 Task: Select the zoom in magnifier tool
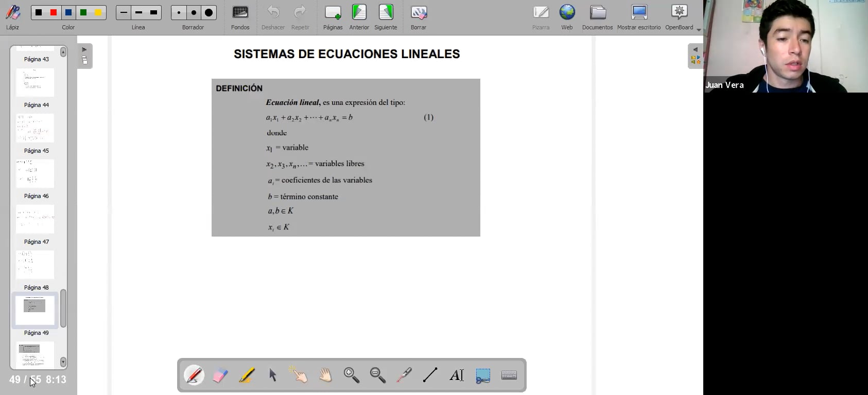click(x=352, y=375)
